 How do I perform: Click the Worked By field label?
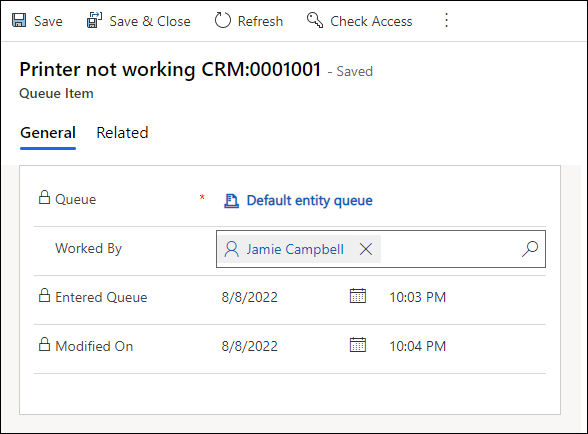(x=88, y=249)
